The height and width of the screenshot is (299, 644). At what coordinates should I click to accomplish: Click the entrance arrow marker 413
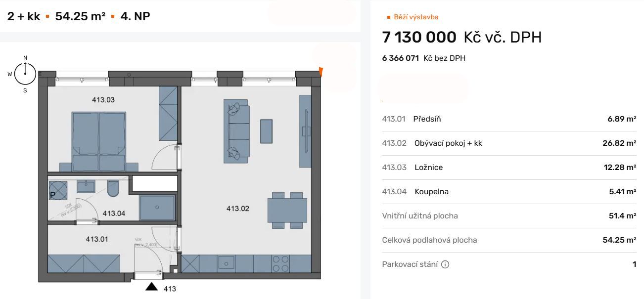(x=152, y=287)
